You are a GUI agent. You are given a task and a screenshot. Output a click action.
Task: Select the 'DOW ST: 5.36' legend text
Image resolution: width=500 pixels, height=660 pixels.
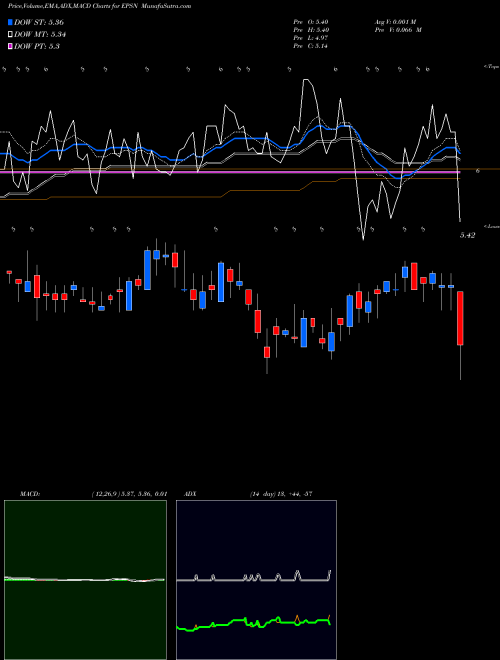[x=39, y=22]
